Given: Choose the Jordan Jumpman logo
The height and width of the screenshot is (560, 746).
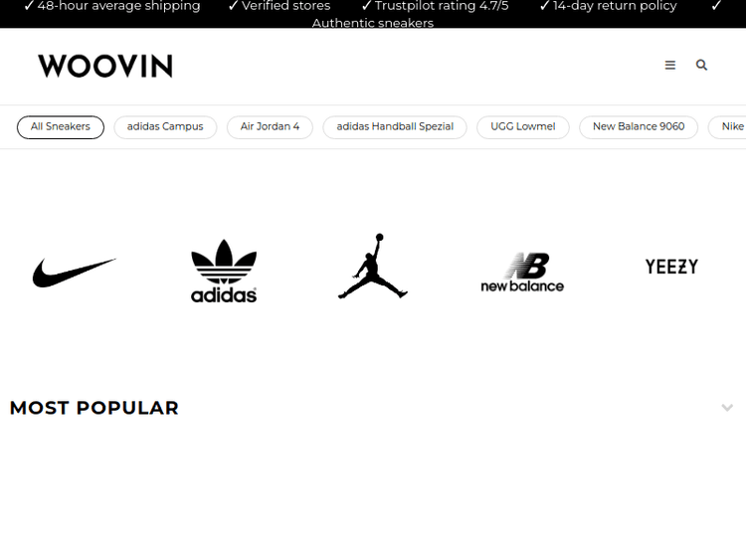Looking at the screenshot, I should pyautogui.click(x=373, y=266).
